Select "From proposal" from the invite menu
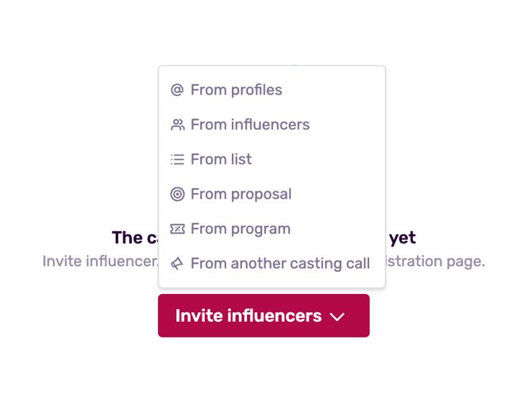The image size is (532, 410). pos(241,194)
